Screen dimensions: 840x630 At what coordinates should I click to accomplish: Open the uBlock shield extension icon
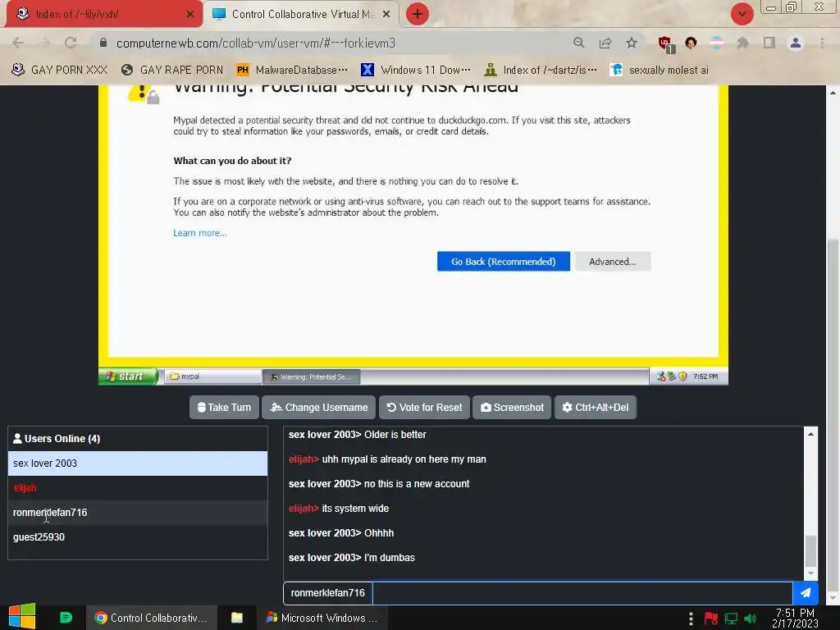[666, 44]
